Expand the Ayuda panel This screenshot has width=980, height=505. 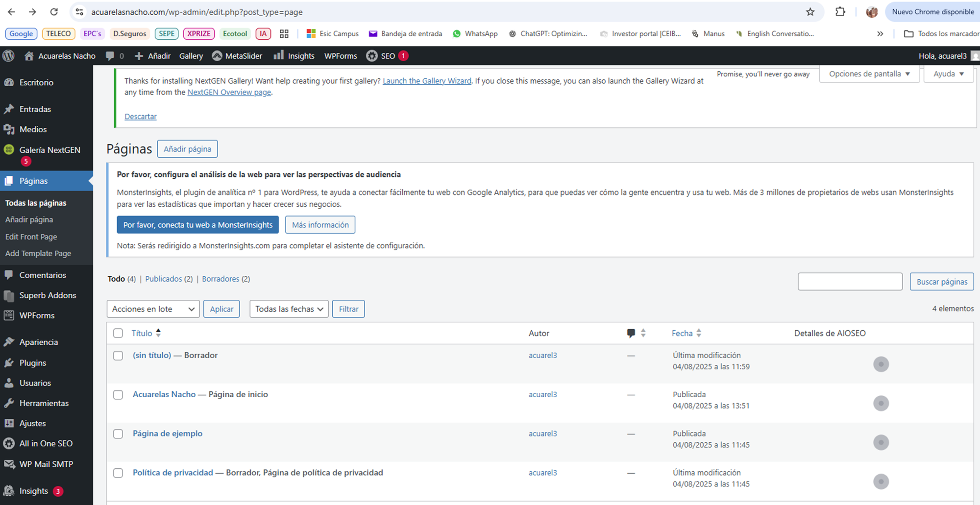tap(949, 74)
